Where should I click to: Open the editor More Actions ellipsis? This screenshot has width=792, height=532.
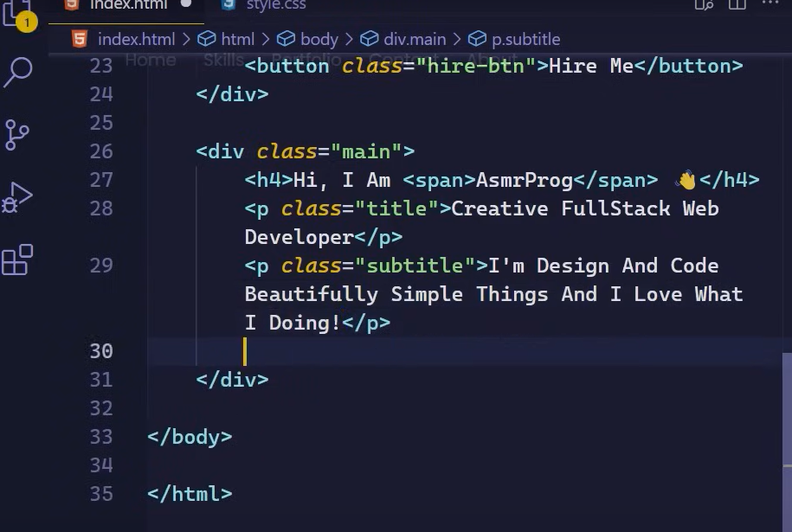click(x=770, y=5)
